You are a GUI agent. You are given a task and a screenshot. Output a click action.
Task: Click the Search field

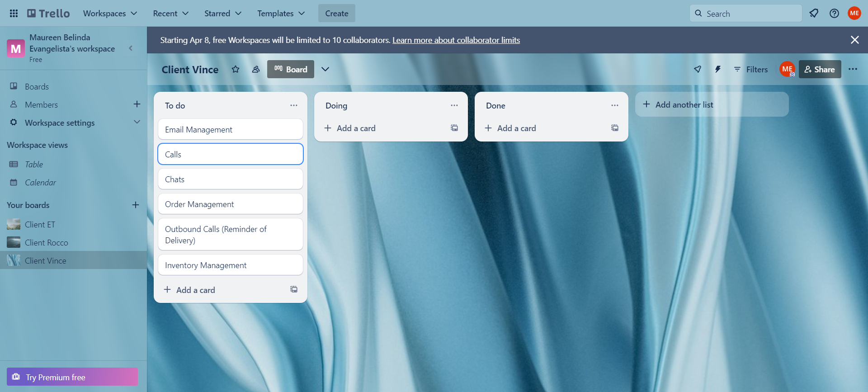tap(745, 14)
